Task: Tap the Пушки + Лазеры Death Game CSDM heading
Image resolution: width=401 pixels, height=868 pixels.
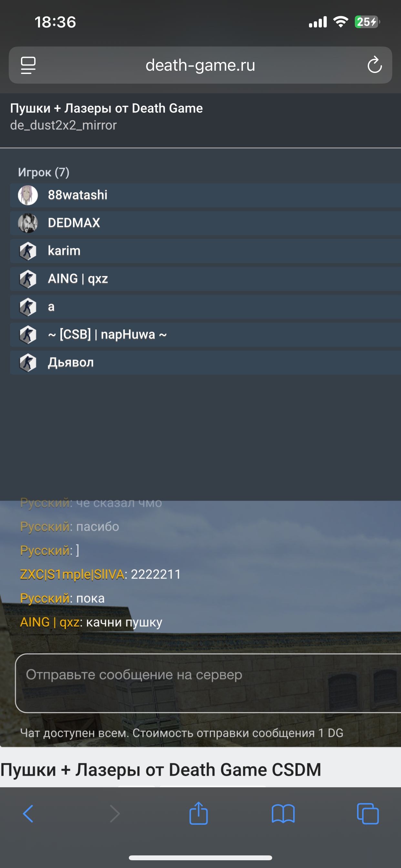Action: pos(161,770)
